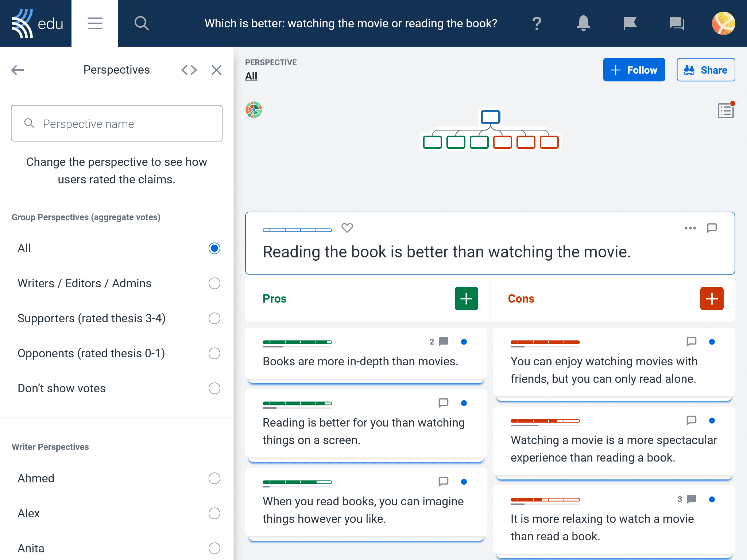
Task: Click the last red node in tree map
Action: pyautogui.click(x=549, y=142)
